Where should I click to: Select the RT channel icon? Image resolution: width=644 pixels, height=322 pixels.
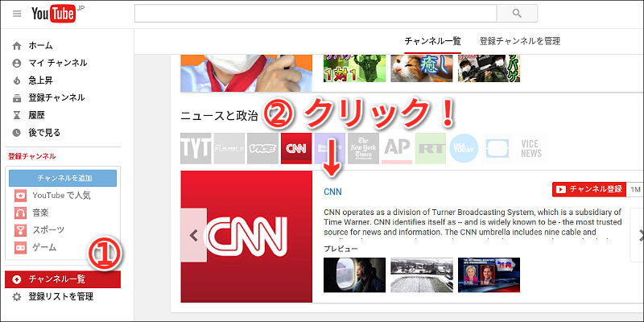pos(431,148)
